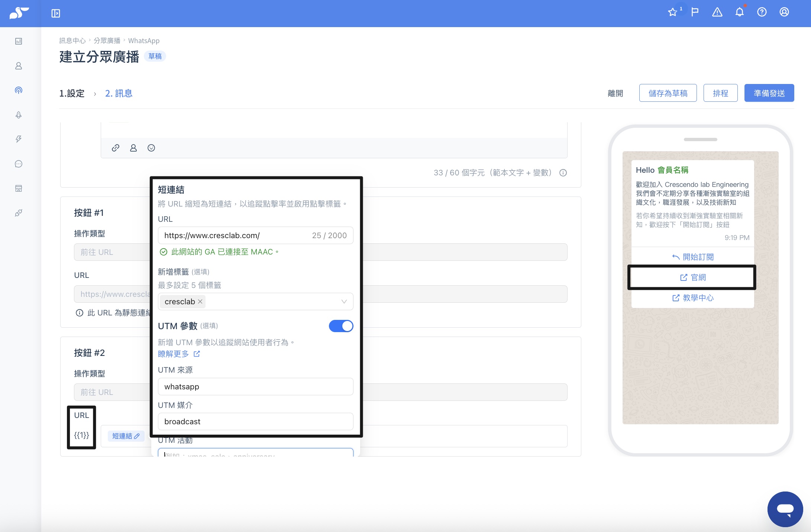The height and width of the screenshot is (532, 811).
Task: Open the warning triangle alerts
Action: tap(717, 12)
